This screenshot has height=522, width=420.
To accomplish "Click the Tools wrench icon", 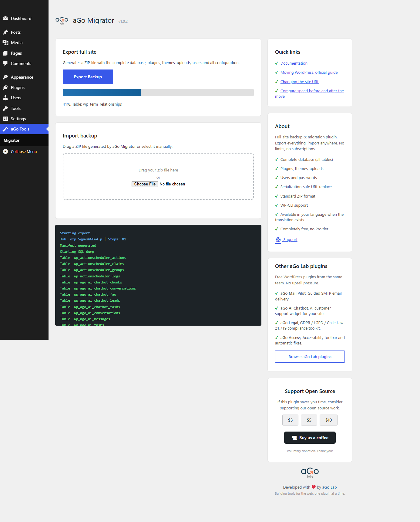I will (x=5, y=108).
